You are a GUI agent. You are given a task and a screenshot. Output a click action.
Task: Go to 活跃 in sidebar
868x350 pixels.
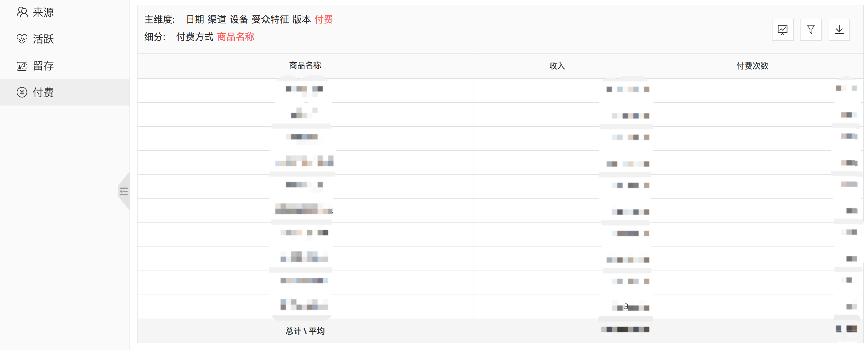pyautogui.click(x=43, y=39)
